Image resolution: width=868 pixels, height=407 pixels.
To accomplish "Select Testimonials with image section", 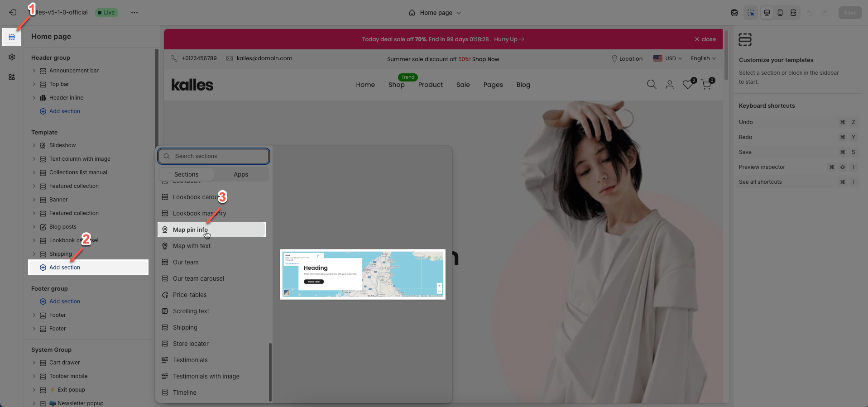I will click(x=212, y=376).
